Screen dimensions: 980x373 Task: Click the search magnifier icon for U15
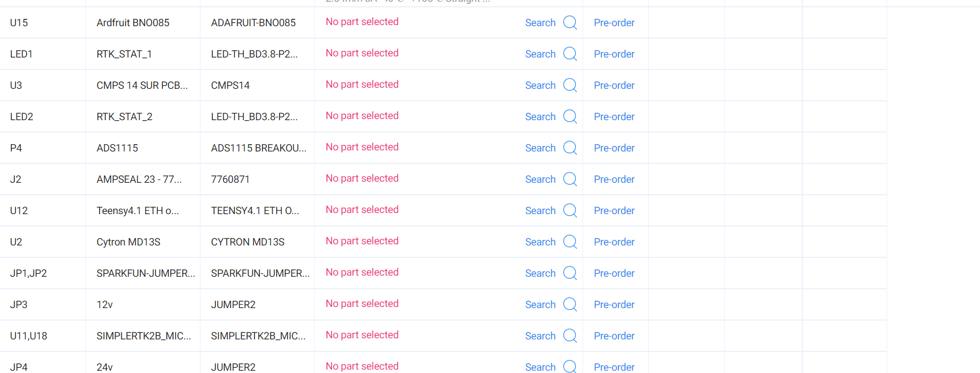click(569, 23)
